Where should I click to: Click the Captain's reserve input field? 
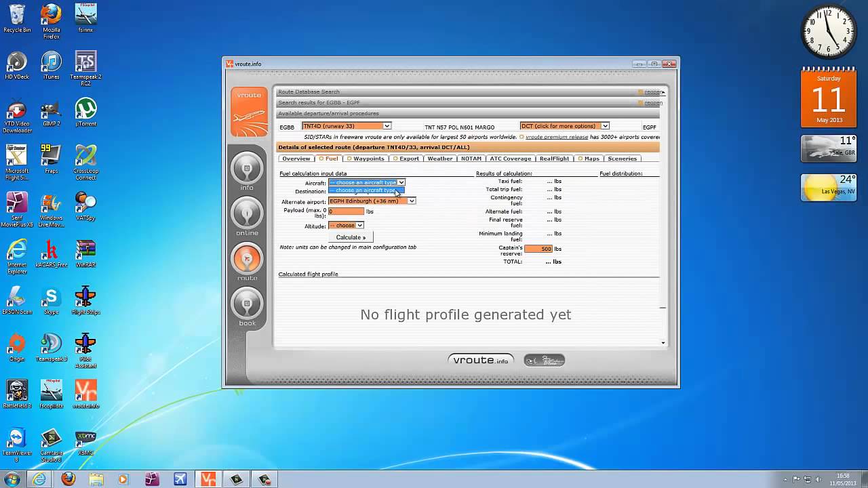(538, 249)
